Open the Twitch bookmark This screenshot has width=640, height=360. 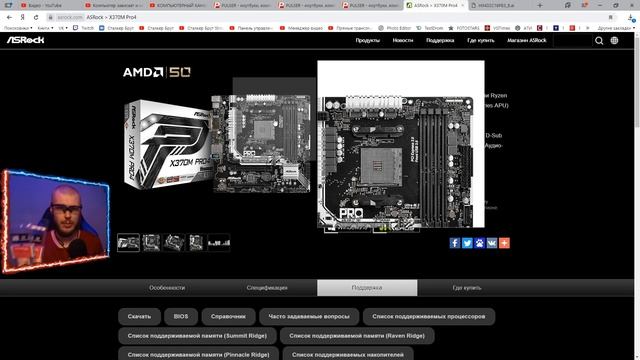click(x=84, y=28)
